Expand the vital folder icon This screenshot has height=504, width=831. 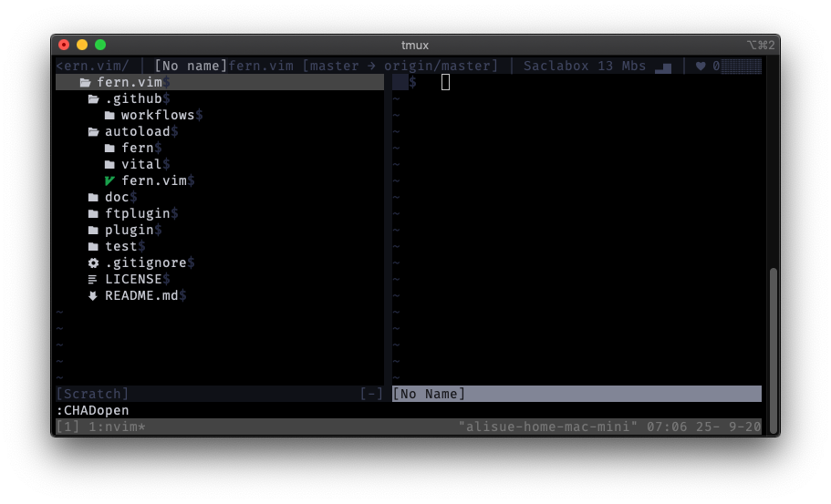click(109, 165)
